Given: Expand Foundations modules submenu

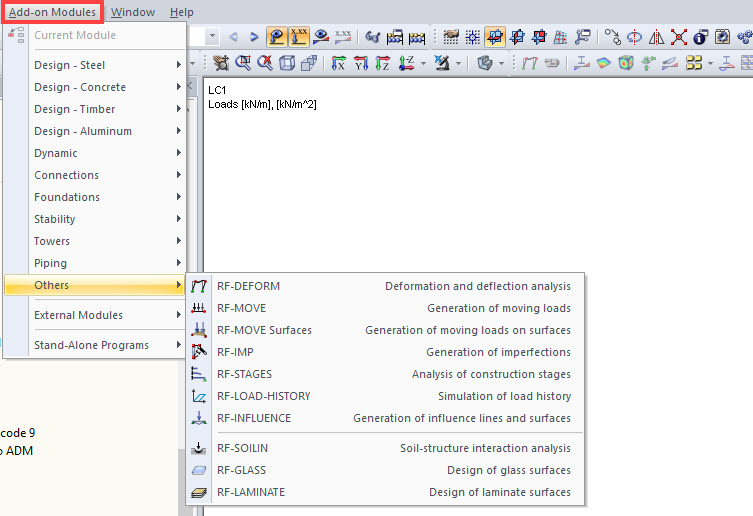Looking at the screenshot, I should 95,197.
